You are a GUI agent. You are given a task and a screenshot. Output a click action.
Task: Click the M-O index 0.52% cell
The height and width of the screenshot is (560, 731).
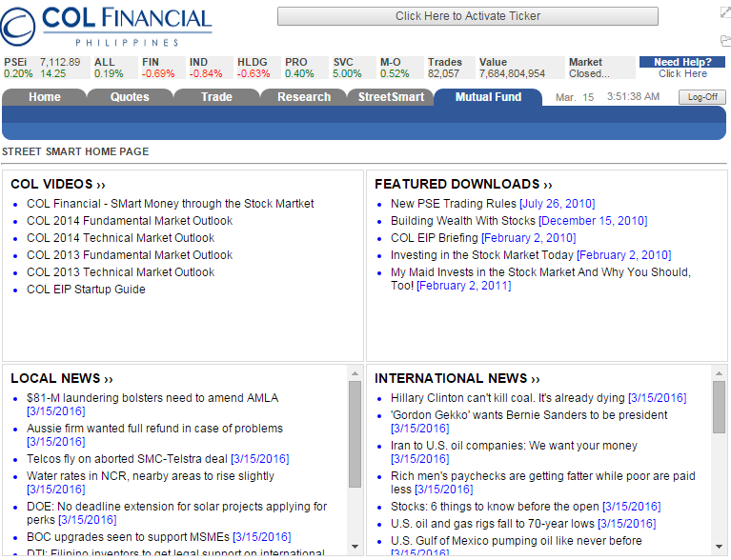[401, 68]
